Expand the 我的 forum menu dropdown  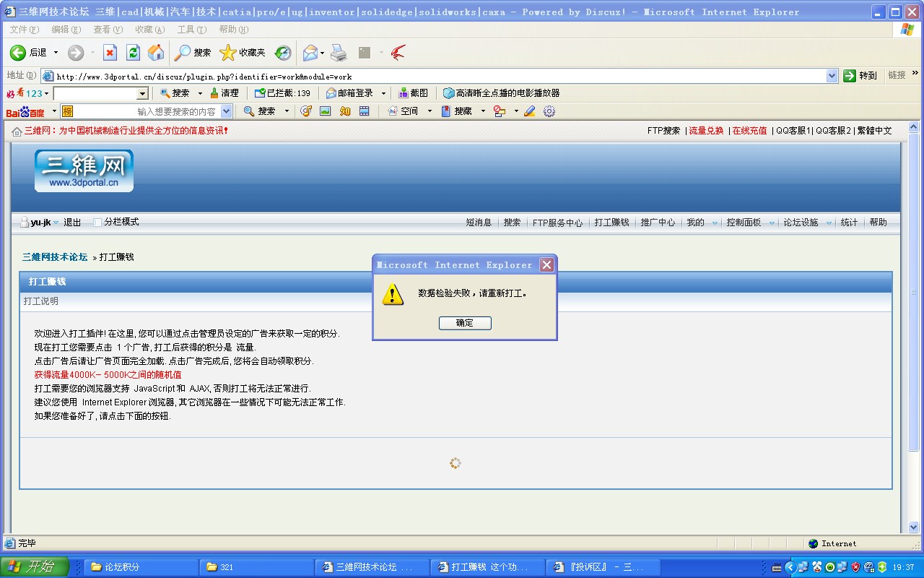pos(715,223)
